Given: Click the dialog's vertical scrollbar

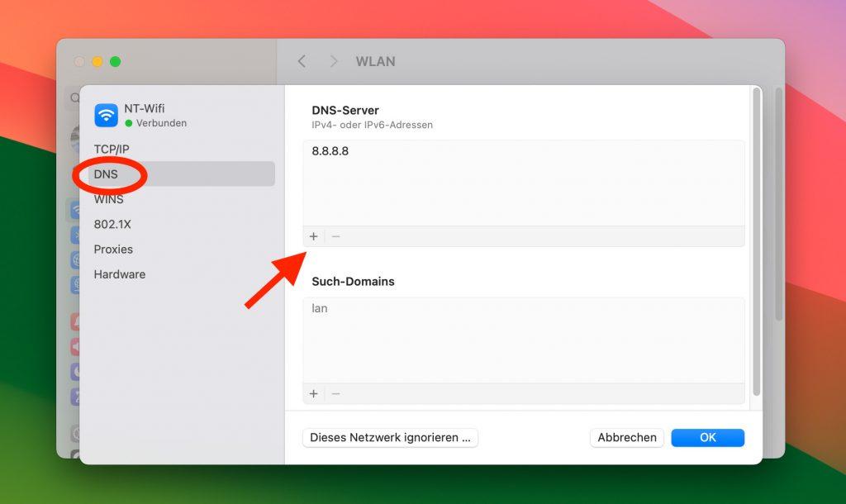Looking at the screenshot, I should click(757, 242).
